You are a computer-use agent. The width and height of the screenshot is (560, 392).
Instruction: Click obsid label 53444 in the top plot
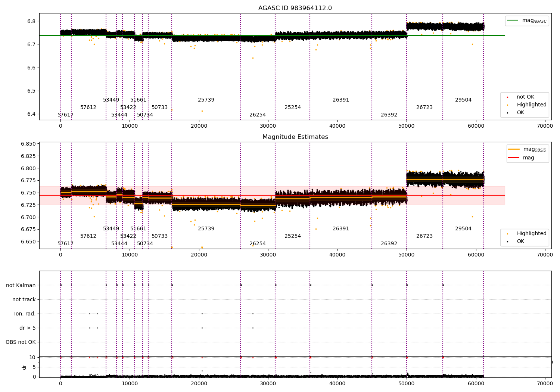click(119, 115)
